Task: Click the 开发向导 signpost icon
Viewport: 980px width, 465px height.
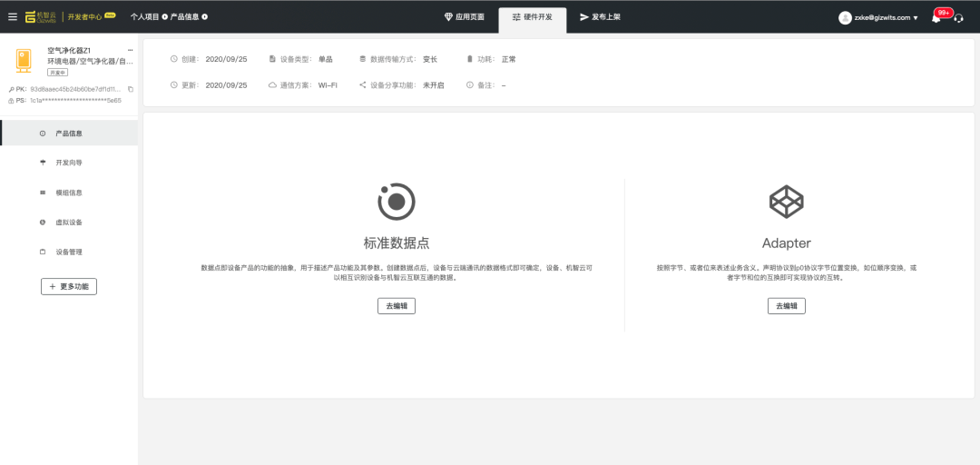Action: tap(43, 163)
